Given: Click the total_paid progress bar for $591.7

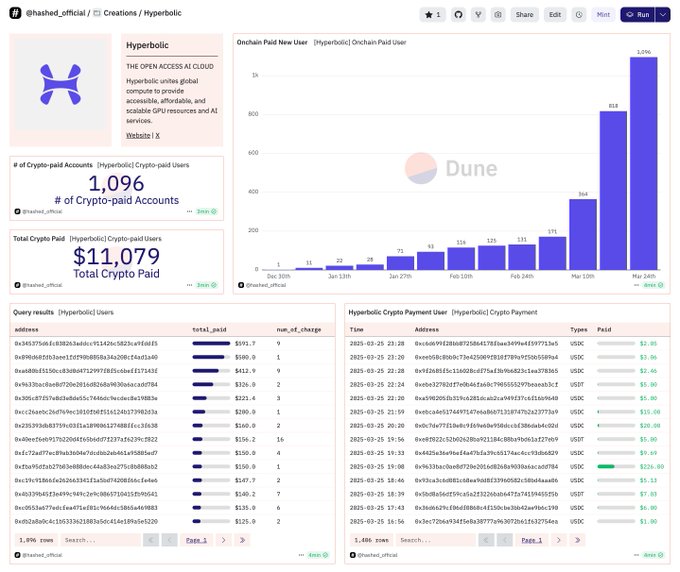Looking at the screenshot, I should point(211,343).
